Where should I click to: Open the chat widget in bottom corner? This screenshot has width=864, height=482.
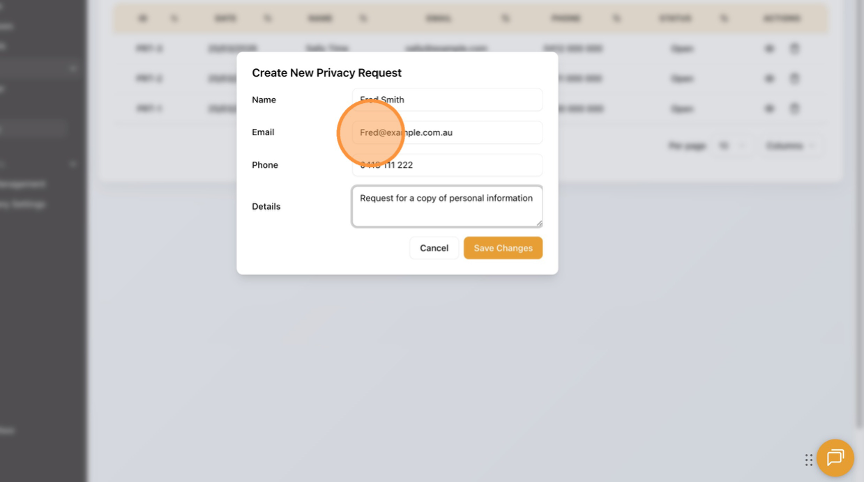click(835, 458)
